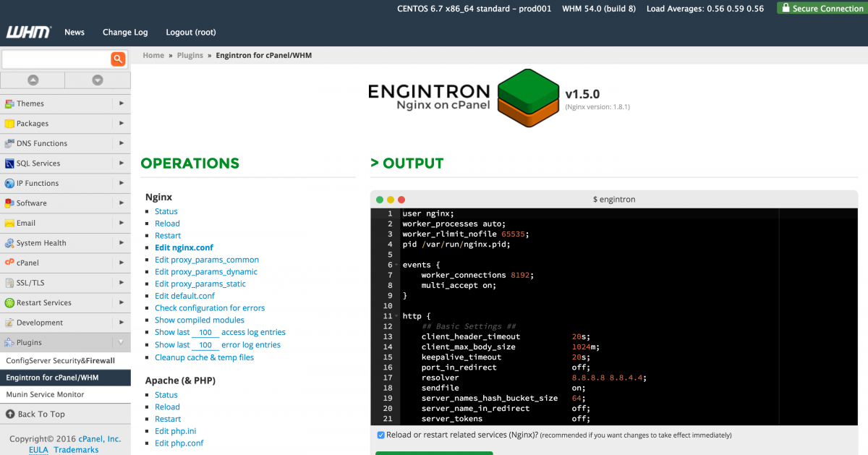Open Edit default.conf link

pyautogui.click(x=184, y=296)
